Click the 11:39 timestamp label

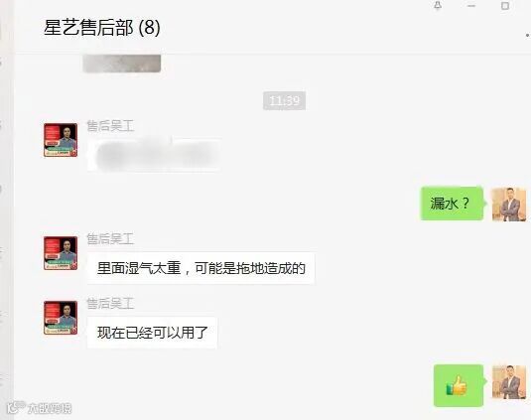pyautogui.click(x=285, y=100)
